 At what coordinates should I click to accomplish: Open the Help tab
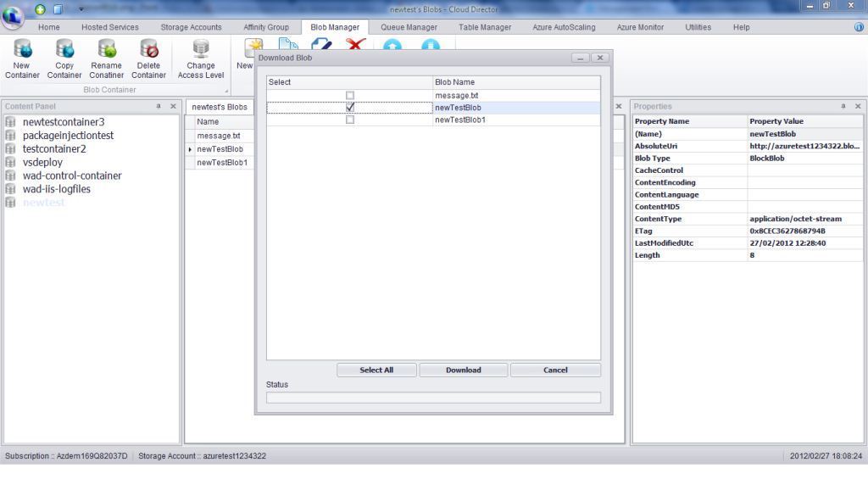point(741,27)
